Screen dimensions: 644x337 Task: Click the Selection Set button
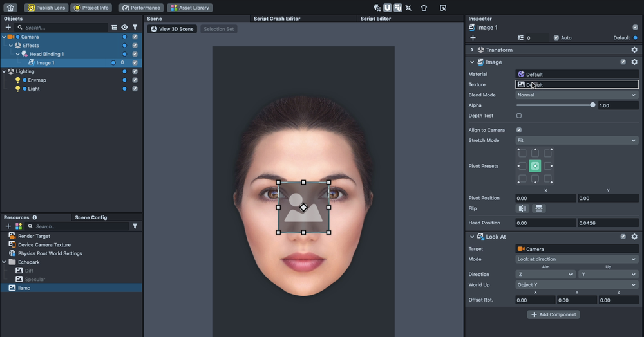[218, 29]
